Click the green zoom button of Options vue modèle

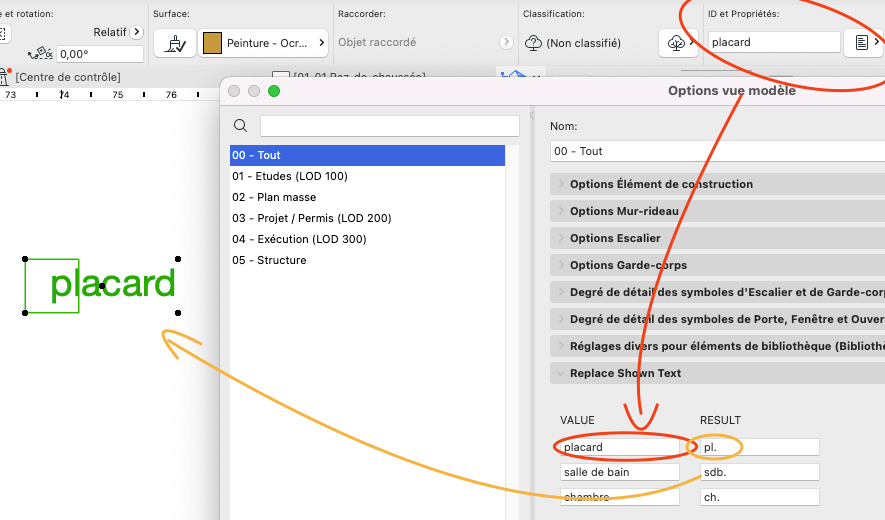tap(274, 91)
